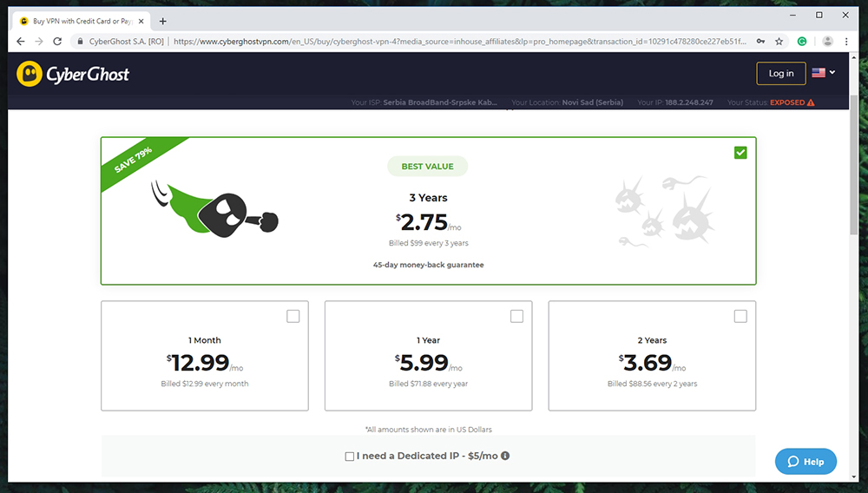Click the virus monsters illustration

coord(664,210)
